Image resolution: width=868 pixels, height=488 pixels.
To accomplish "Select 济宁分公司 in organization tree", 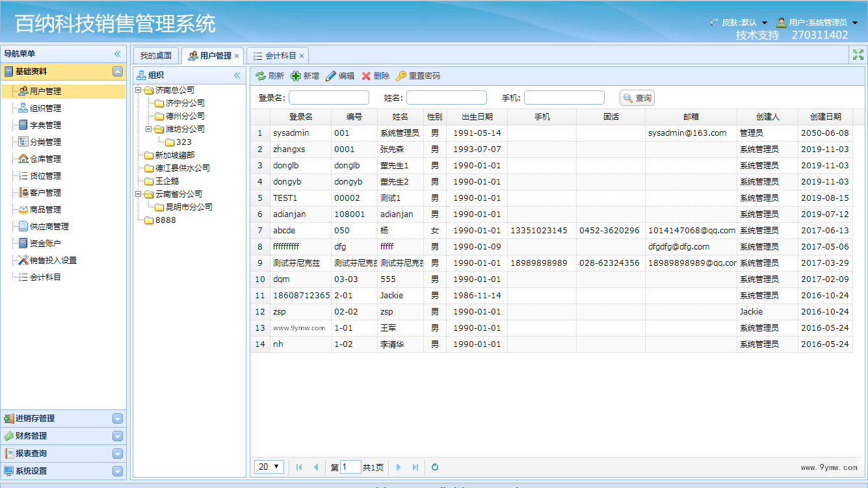I will coord(185,103).
